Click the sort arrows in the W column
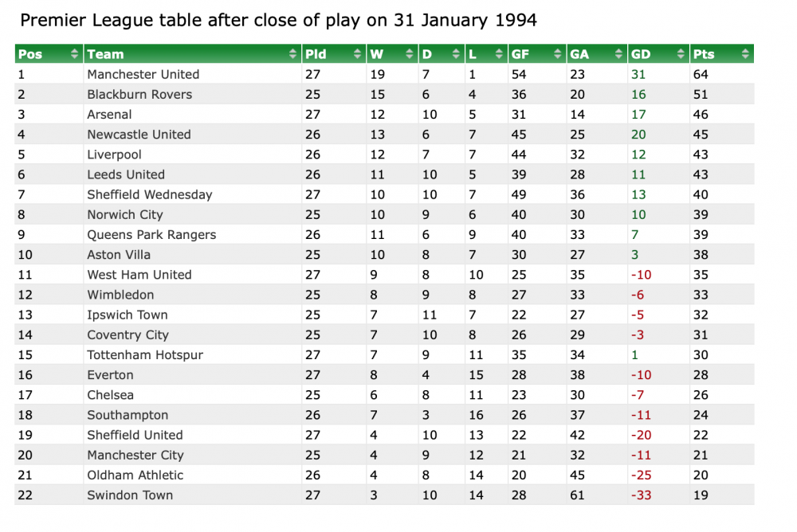This screenshot has width=797, height=532. point(408,54)
